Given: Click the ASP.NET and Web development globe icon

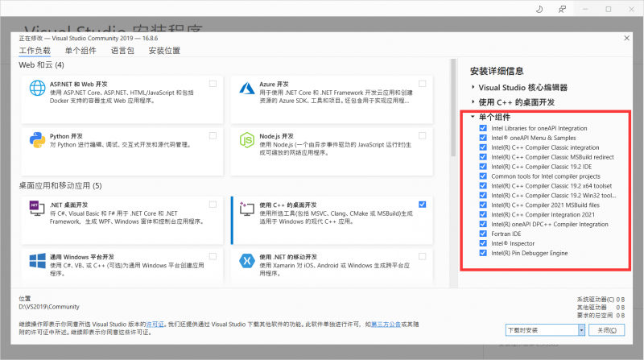Looking at the screenshot, I should tap(39, 88).
